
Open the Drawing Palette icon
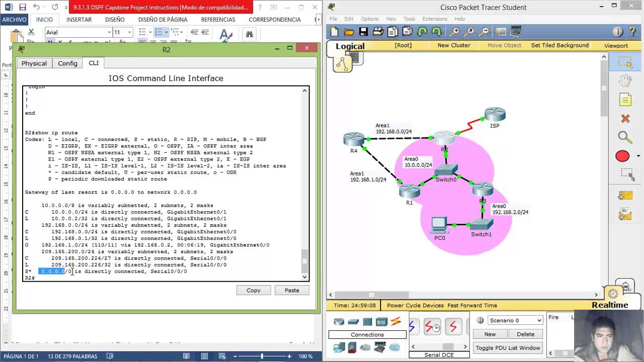tap(501, 32)
